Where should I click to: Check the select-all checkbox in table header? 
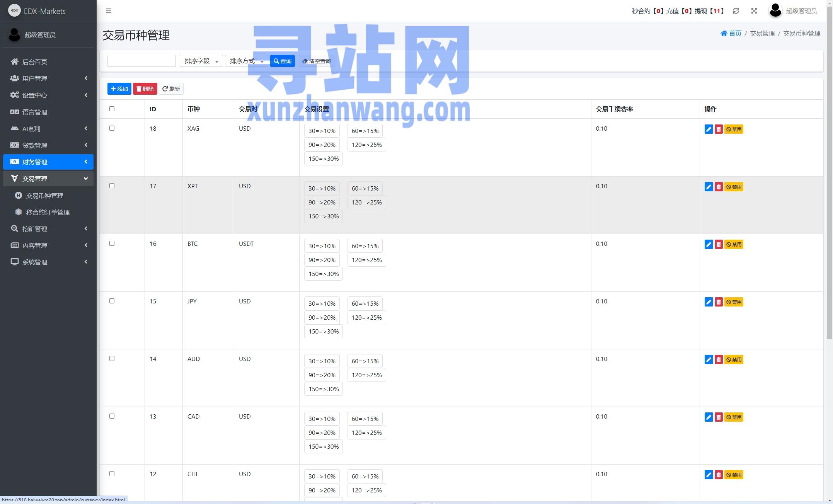click(112, 109)
